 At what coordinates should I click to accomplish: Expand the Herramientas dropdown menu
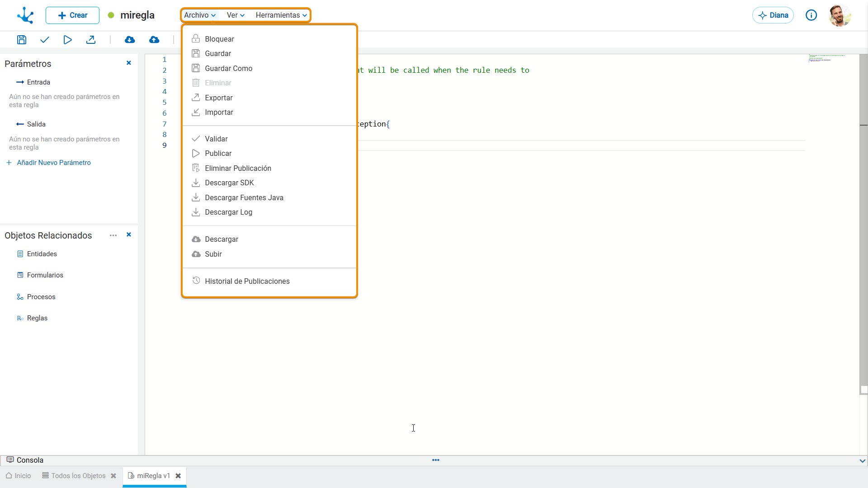(x=281, y=15)
